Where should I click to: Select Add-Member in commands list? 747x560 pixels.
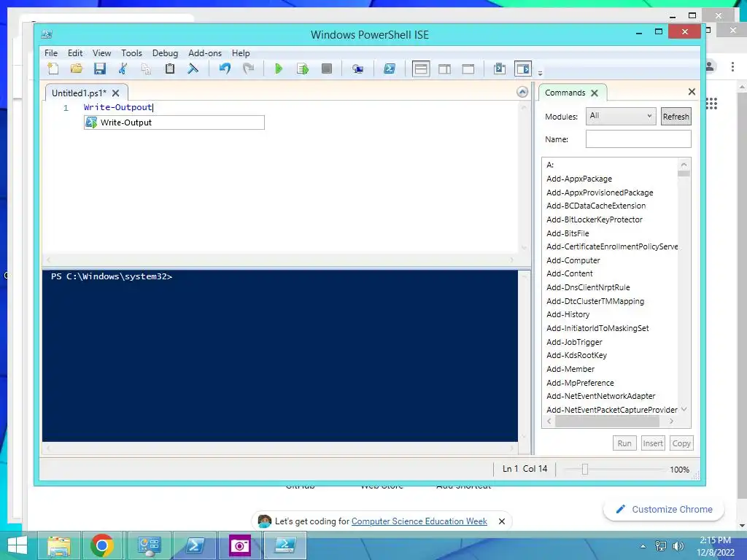[570, 368]
